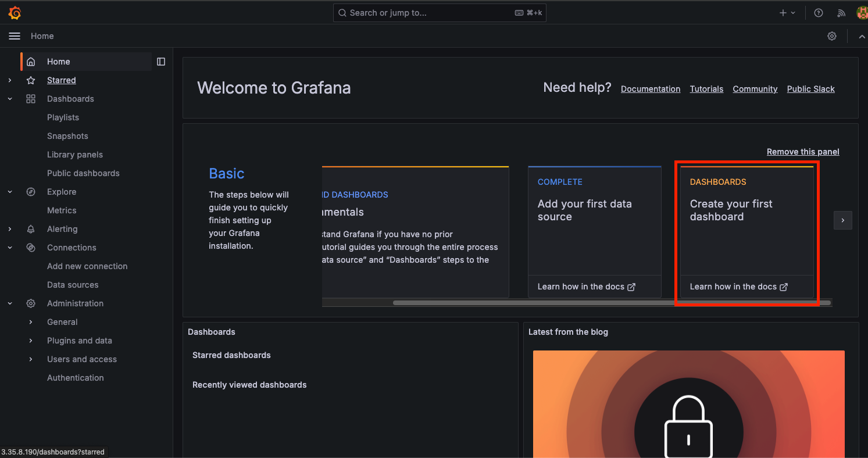Open Playlists in the sidebar
This screenshot has height=458, width=868.
pos(63,117)
